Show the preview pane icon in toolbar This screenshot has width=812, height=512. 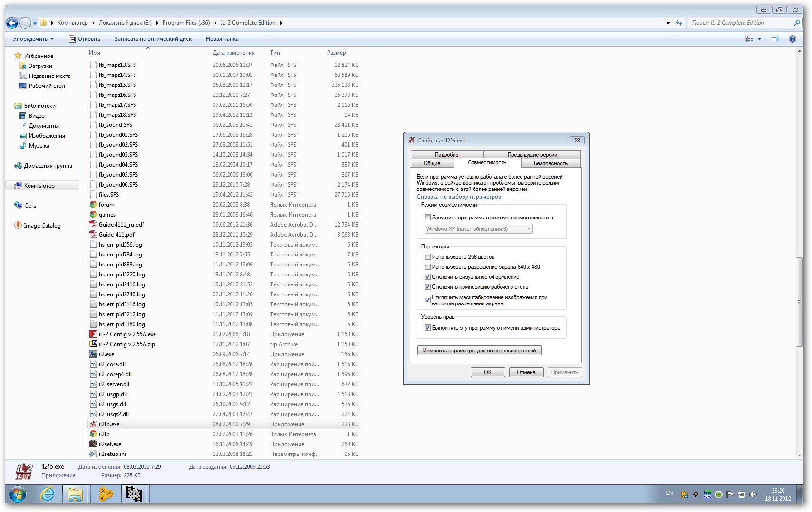[775, 39]
